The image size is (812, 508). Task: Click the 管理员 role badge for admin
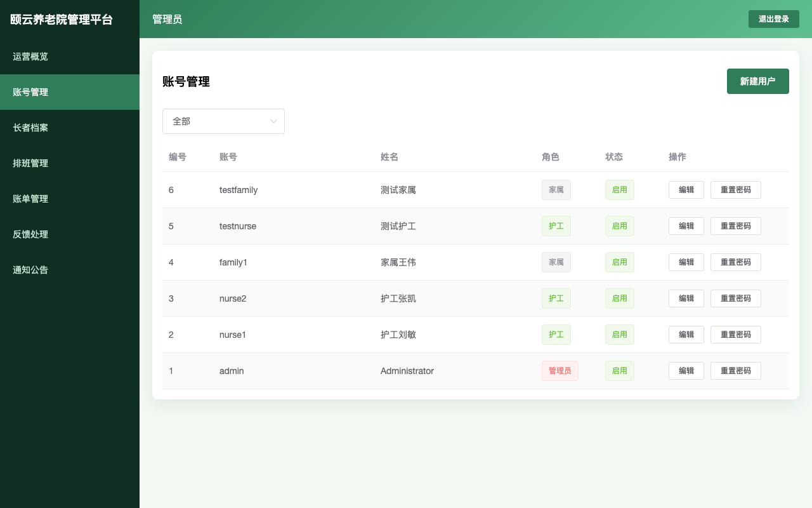click(560, 371)
